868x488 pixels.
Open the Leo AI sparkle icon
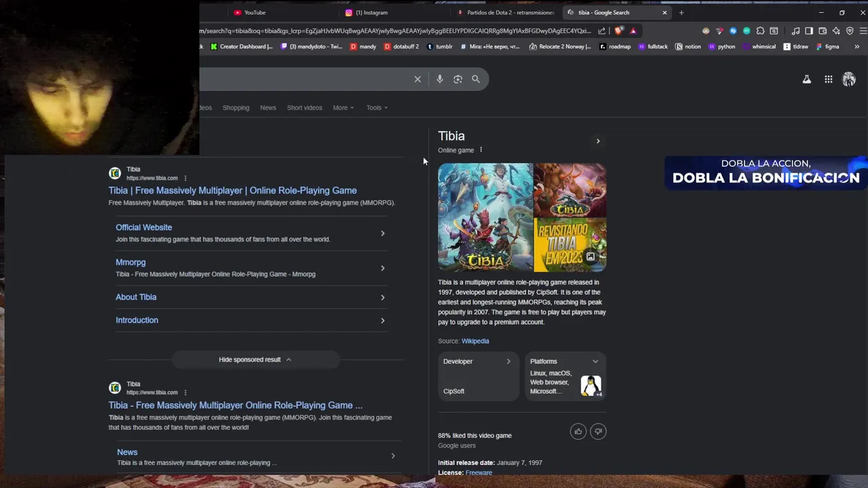coord(836,31)
